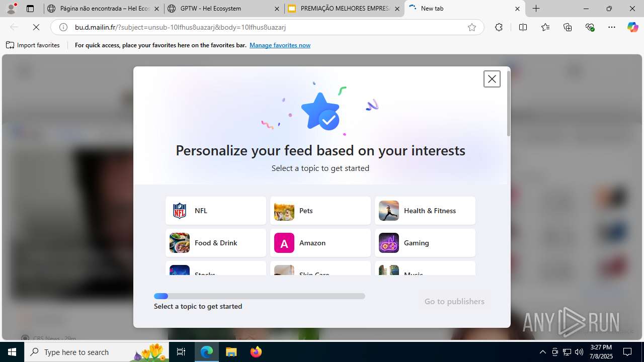Click the NFL logo thumbnail
This screenshot has width=644, height=362.
pyautogui.click(x=180, y=211)
